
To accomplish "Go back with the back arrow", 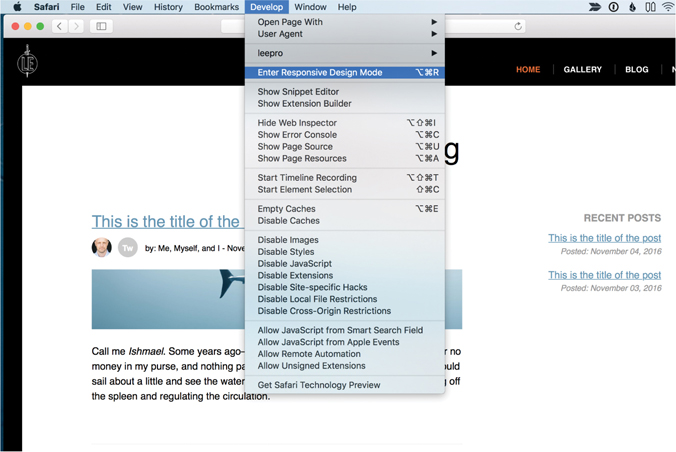I will 60,26.
